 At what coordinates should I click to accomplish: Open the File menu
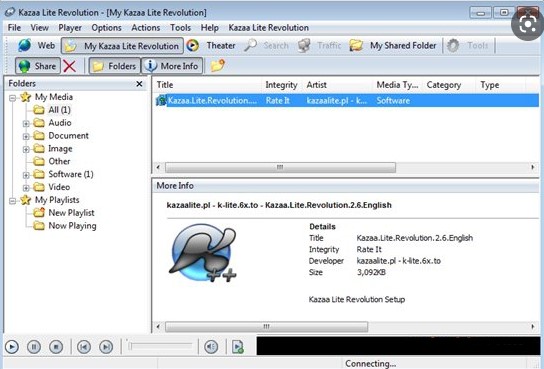pos(14,28)
